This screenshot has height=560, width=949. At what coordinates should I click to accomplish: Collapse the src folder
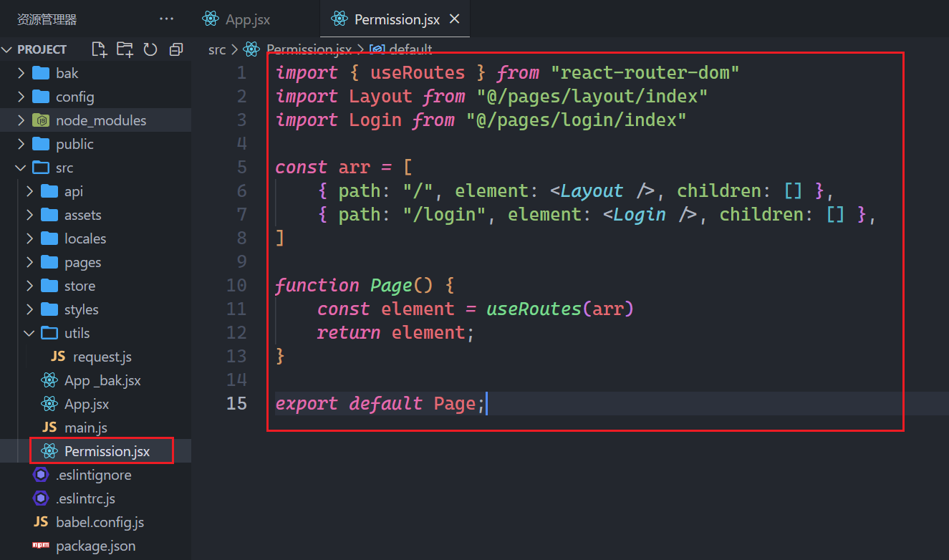tap(95, 168)
